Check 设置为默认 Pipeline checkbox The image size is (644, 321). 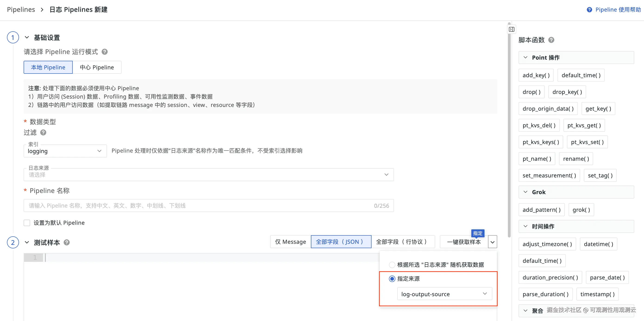pos(27,223)
